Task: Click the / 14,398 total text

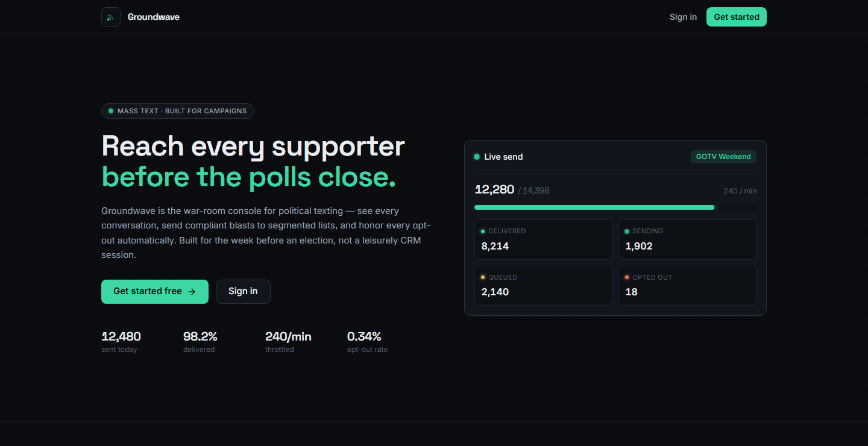Action: pos(533,191)
